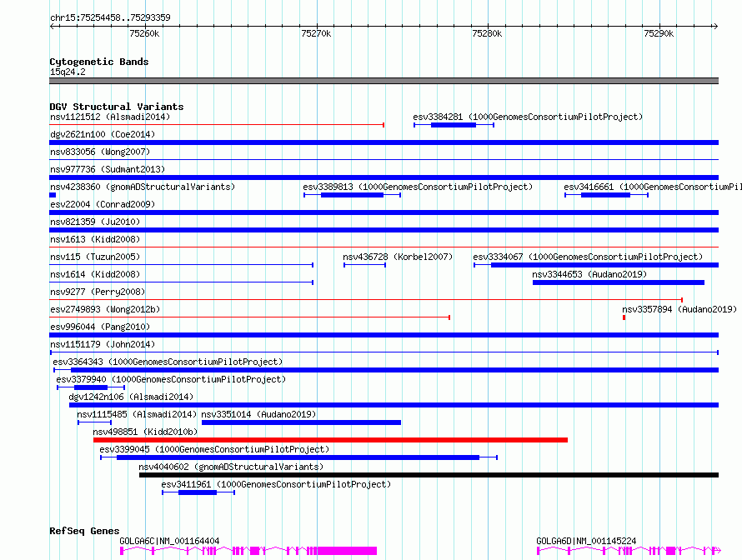The image size is (742, 560).
Task: Click the black nsv4040602 gnomAD variant bar
Action: (x=429, y=475)
